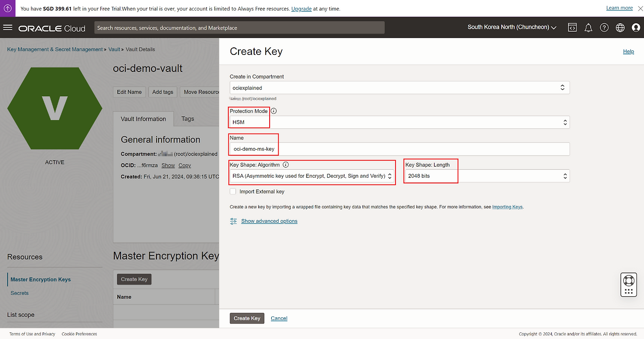
Task: Open the hamburger navigation menu
Action: (x=8, y=28)
